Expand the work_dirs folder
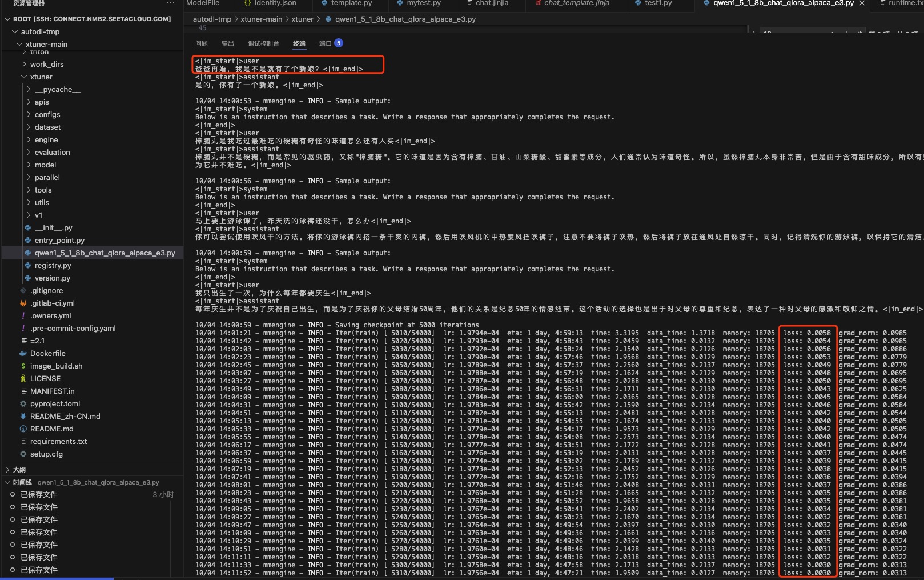The image size is (924, 580). coord(25,65)
